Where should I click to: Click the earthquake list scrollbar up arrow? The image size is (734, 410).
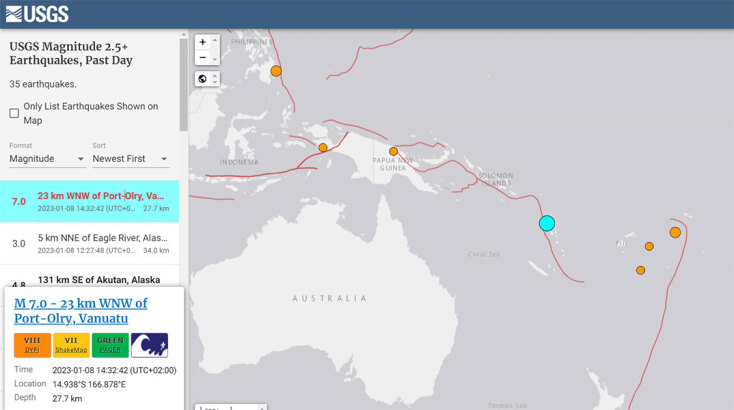[183, 35]
